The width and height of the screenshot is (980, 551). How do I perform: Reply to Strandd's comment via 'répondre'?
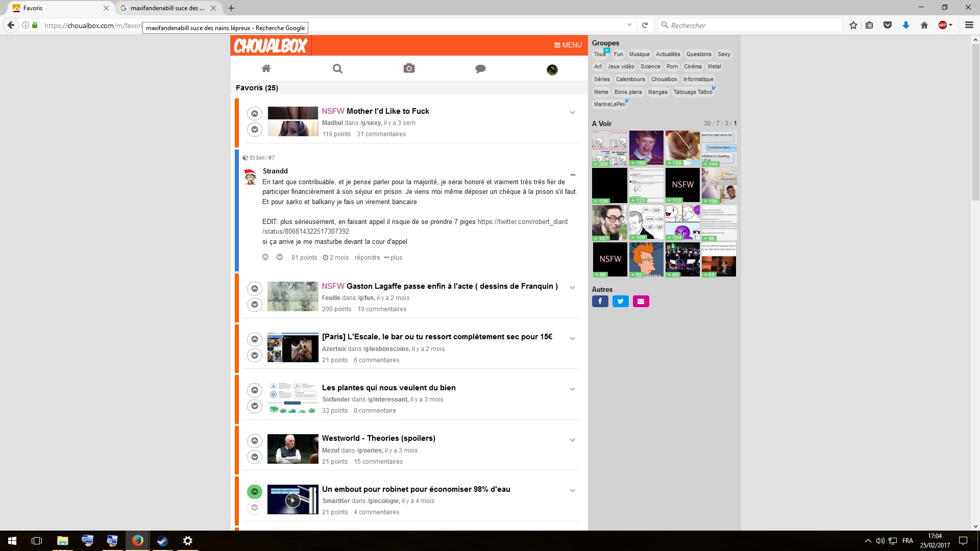click(367, 258)
